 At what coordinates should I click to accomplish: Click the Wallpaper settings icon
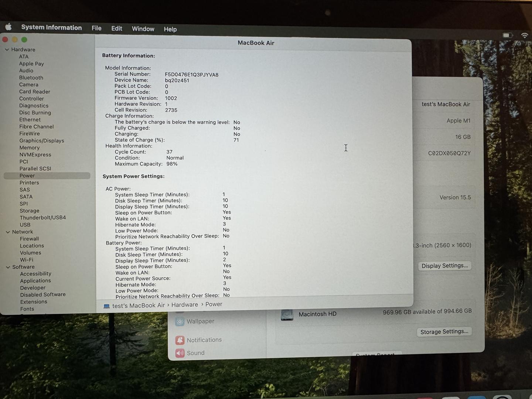(180, 322)
